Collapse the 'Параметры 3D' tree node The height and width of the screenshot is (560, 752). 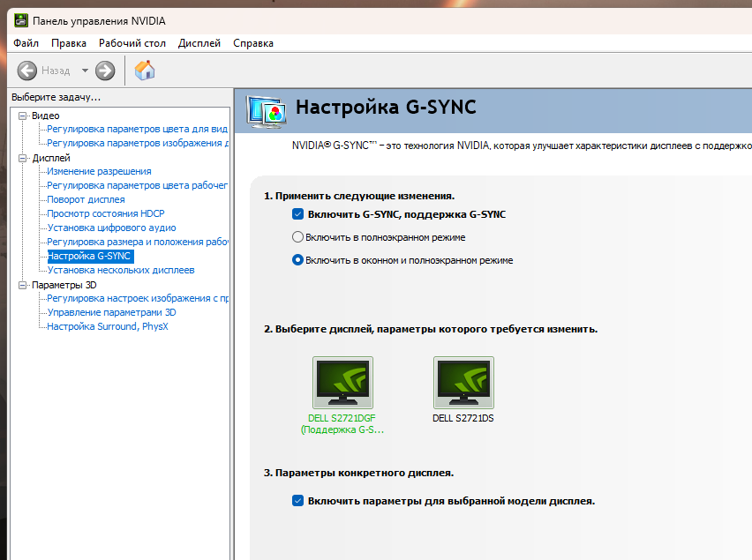23,285
